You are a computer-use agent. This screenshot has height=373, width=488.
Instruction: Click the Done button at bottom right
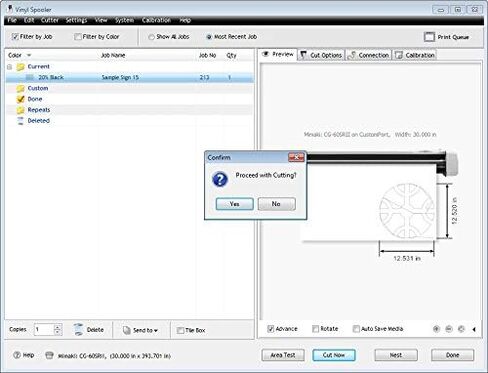[452, 355]
